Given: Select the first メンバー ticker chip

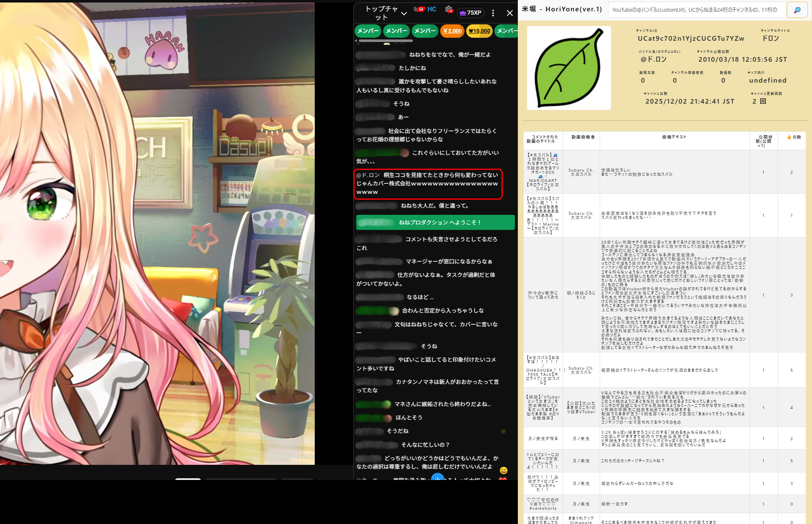Looking at the screenshot, I should pyautogui.click(x=368, y=31).
